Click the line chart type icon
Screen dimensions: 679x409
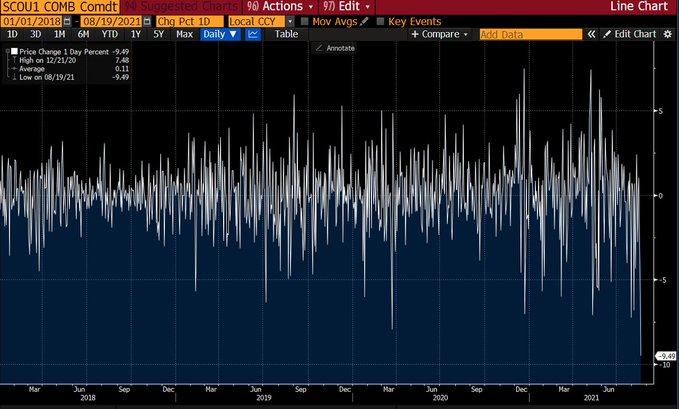tap(253, 34)
